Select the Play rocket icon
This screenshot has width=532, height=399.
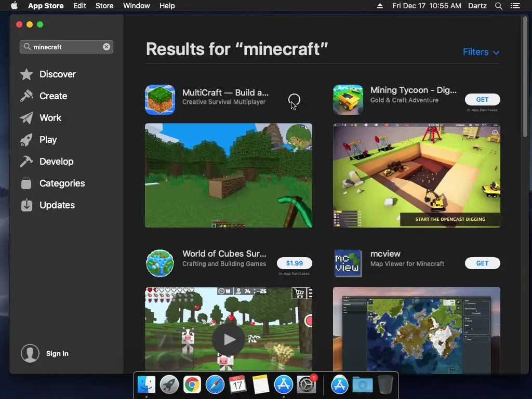tap(26, 140)
